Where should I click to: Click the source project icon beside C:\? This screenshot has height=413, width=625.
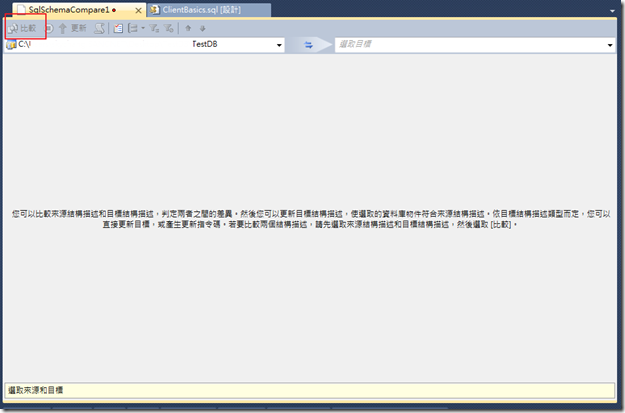(x=11, y=45)
